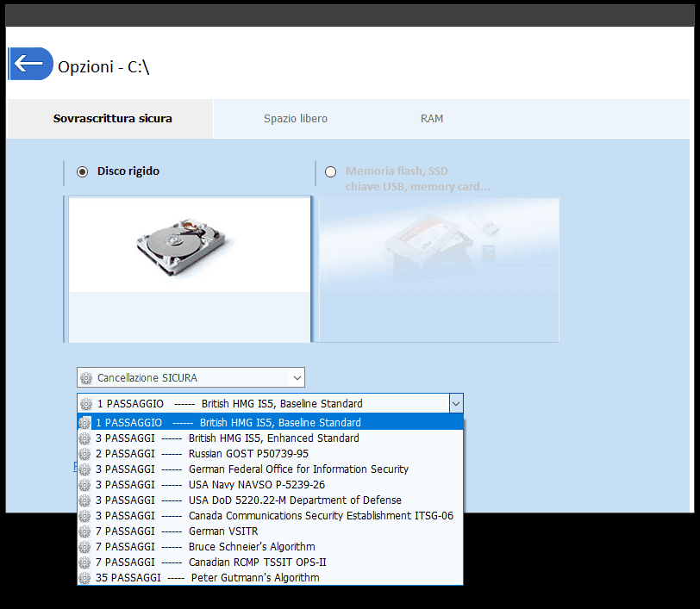The image size is (700, 609).
Task: Pick USA Navy NAVSO P-5239-26 option
Action: [270, 484]
